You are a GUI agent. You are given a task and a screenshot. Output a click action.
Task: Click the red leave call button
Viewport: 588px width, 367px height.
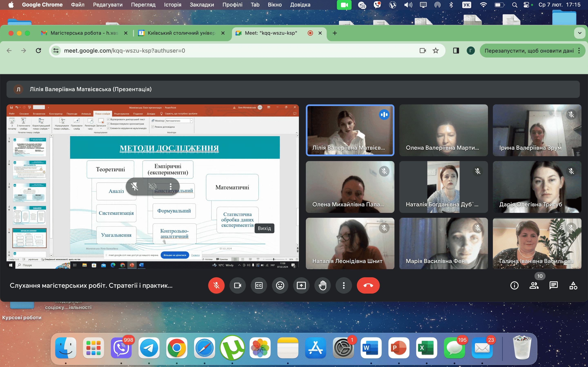[368, 285]
